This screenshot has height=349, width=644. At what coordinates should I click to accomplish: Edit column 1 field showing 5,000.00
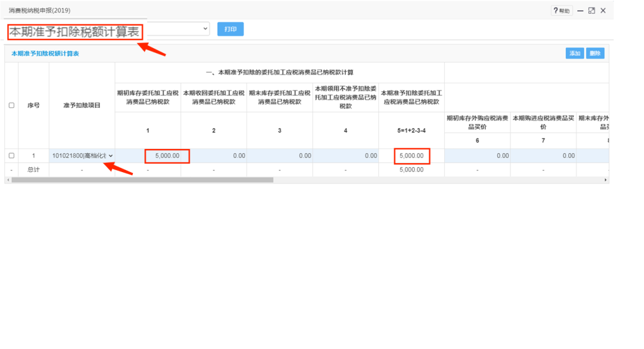pyautogui.click(x=166, y=156)
